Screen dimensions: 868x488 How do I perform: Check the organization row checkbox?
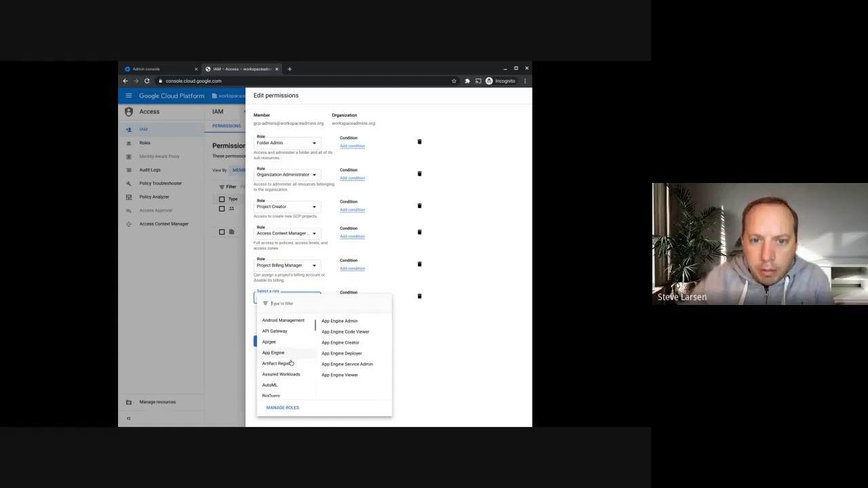point(222,232)
